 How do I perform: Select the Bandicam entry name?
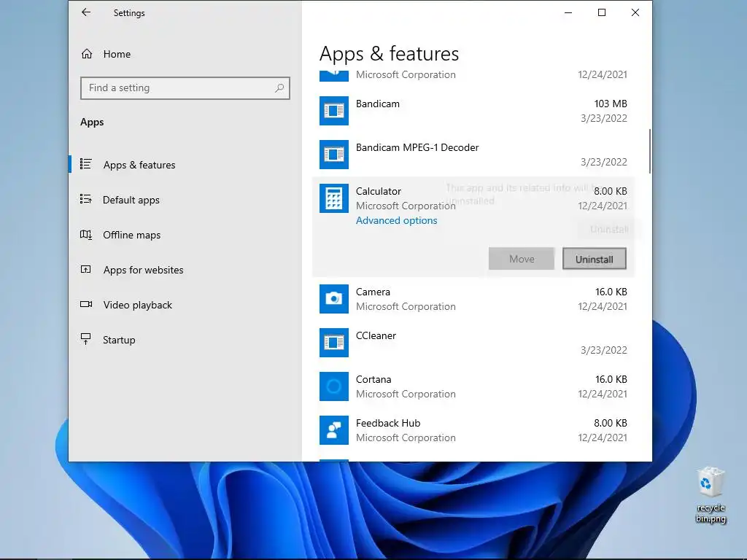378,104
